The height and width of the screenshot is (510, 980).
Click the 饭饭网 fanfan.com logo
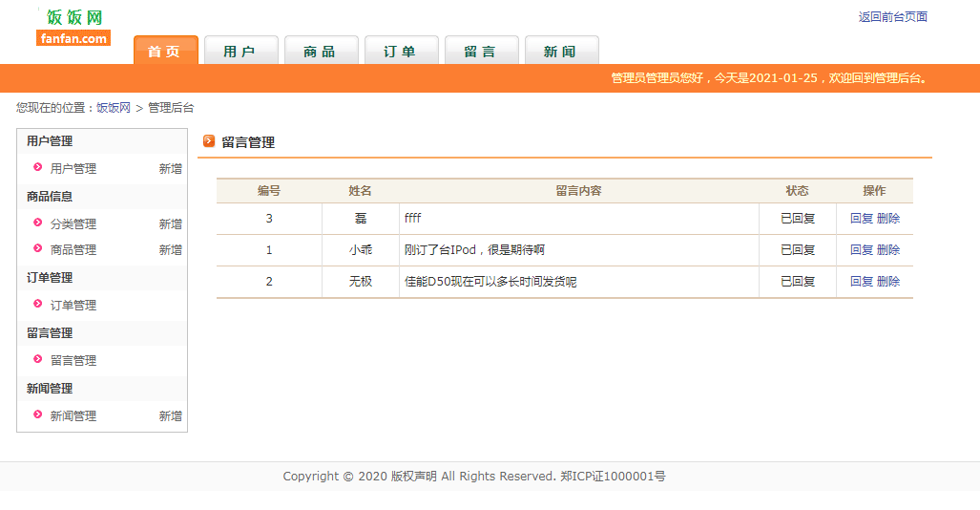[x=73, y=28]
